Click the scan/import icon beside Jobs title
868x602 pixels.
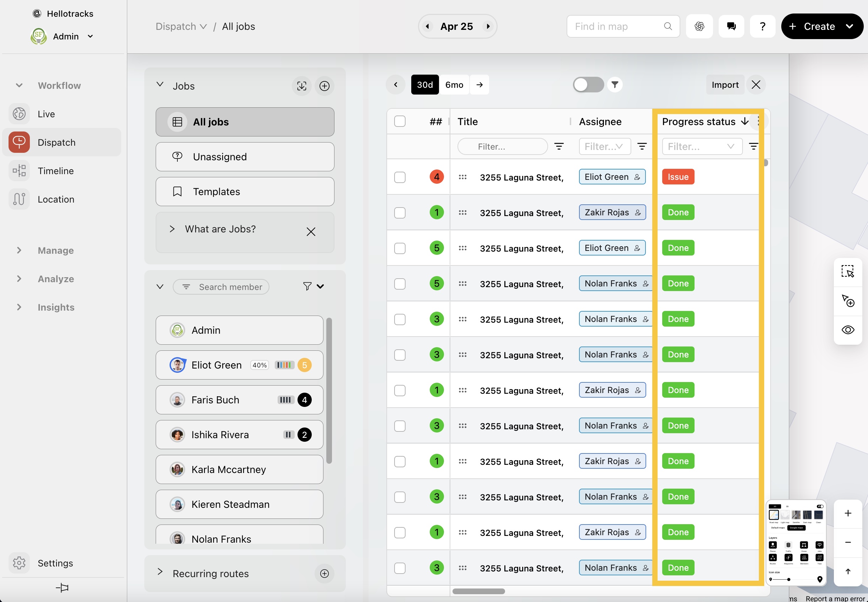[x=301, y=86]
